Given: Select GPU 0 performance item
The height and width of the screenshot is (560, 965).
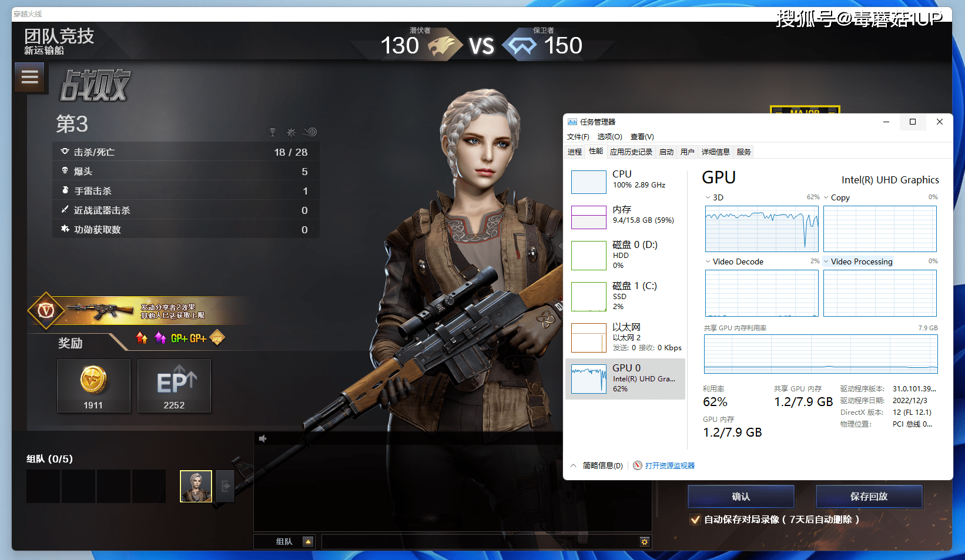Looking at the screenshot, I should click(x=625, y=378).
